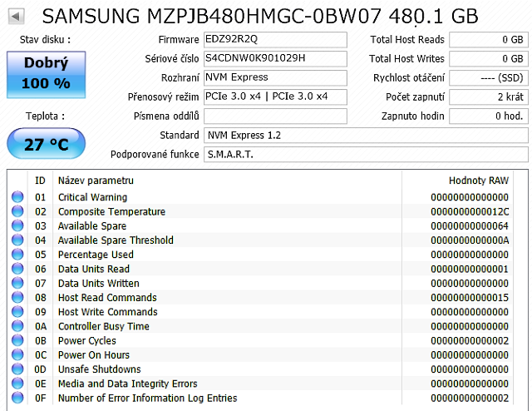532x411 pixels.
Task: Select the Composite Temperature parameter name
Action: coord(111,211)
